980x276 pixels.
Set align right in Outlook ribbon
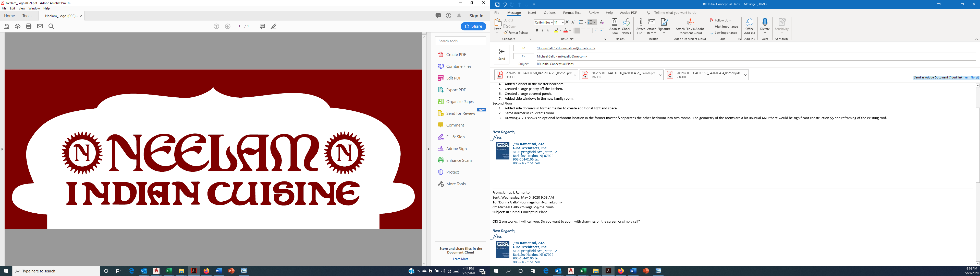pos(589,30)
